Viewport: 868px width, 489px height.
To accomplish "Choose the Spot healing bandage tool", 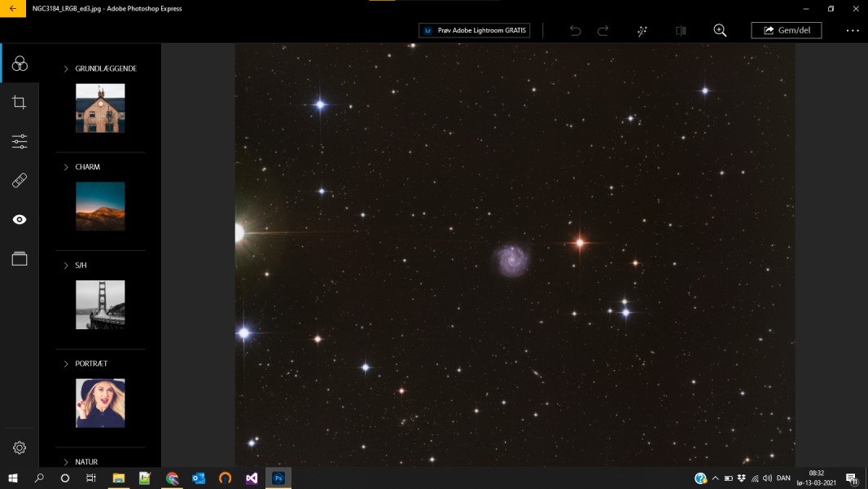I will [20, 181].
